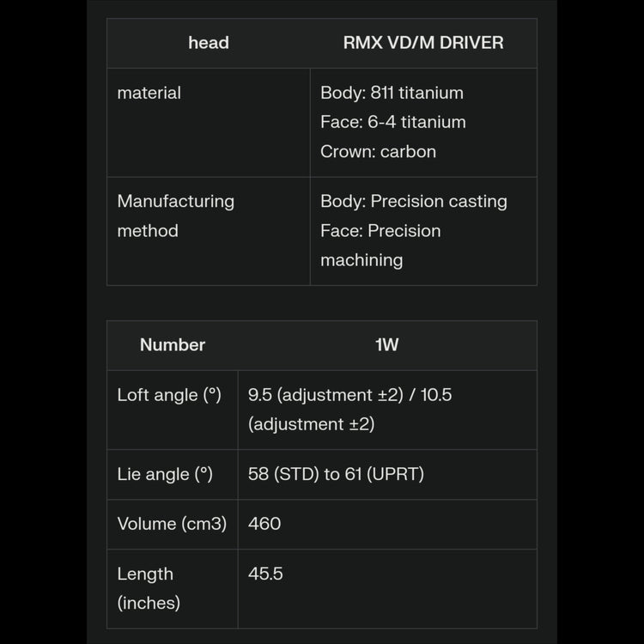Click the "Volume (cm3)" row label
644x644 pixels.
pyautogui.click(x=172, y=524)
